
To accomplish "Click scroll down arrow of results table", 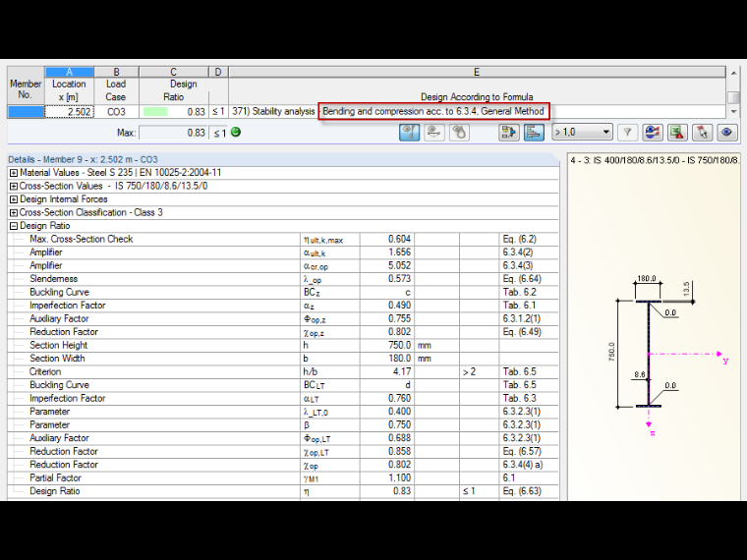I will coord(733,111).
